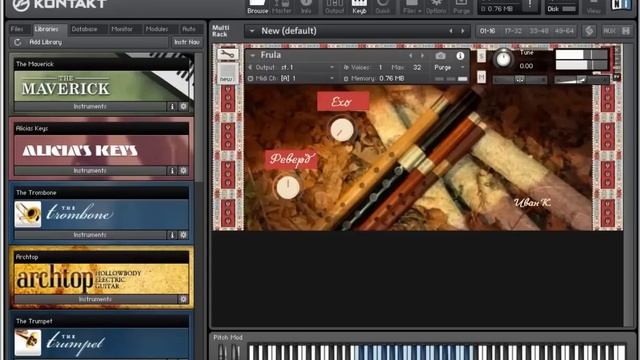Click the Tune knob

click(503, 59)
